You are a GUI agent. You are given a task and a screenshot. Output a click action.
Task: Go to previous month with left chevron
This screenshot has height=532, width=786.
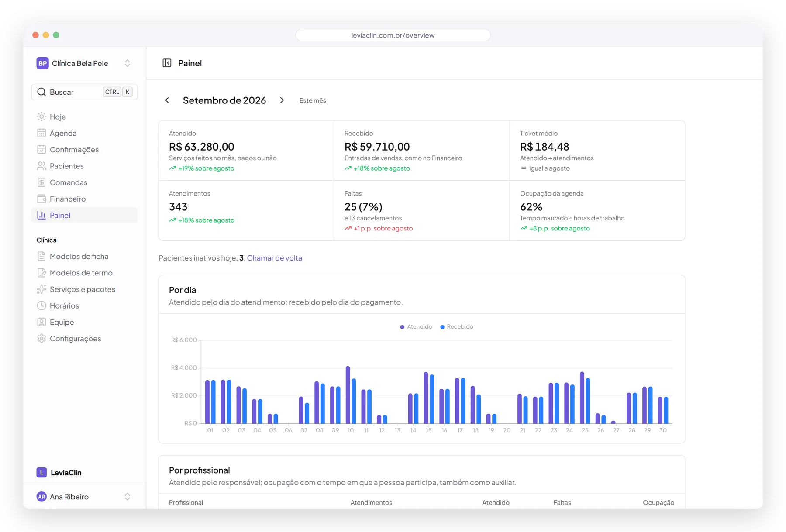point(167,100)
